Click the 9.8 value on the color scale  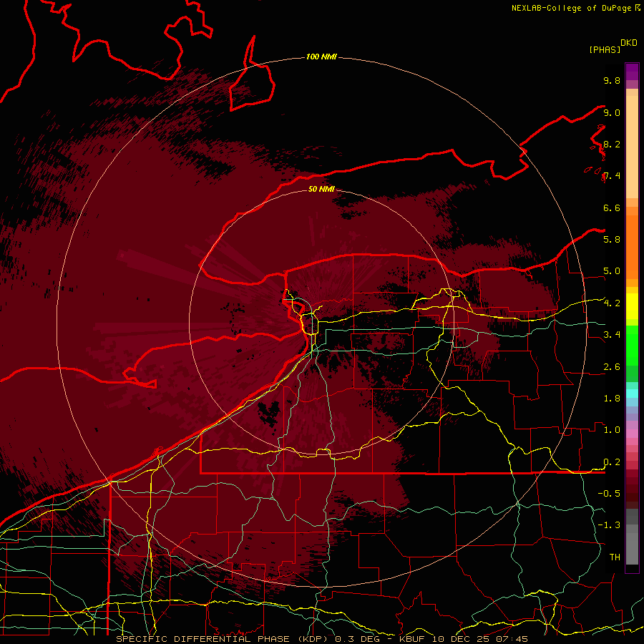coord(612,80)
